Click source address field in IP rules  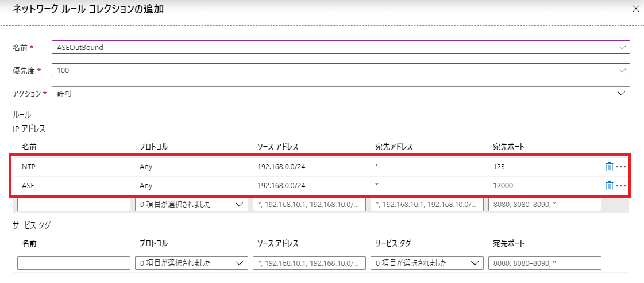tap(309, 204)
